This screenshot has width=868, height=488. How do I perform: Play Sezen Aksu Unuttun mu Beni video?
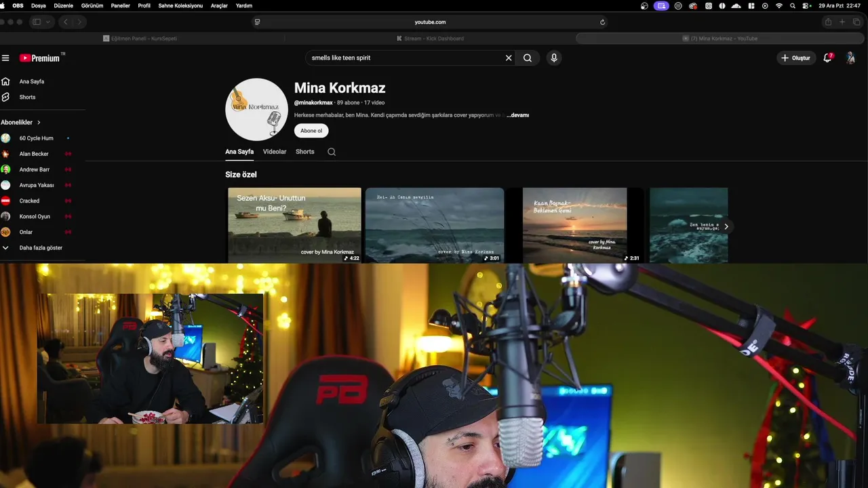294,225
